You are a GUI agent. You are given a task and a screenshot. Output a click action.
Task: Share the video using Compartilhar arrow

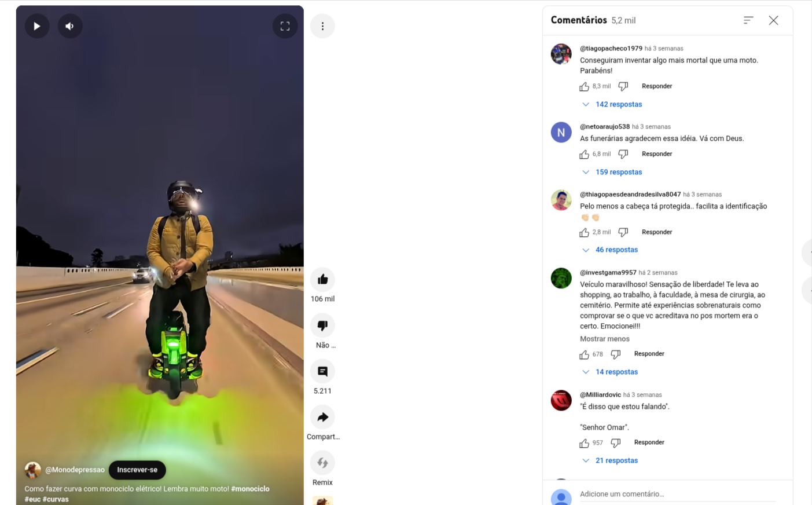coord(322,417)
